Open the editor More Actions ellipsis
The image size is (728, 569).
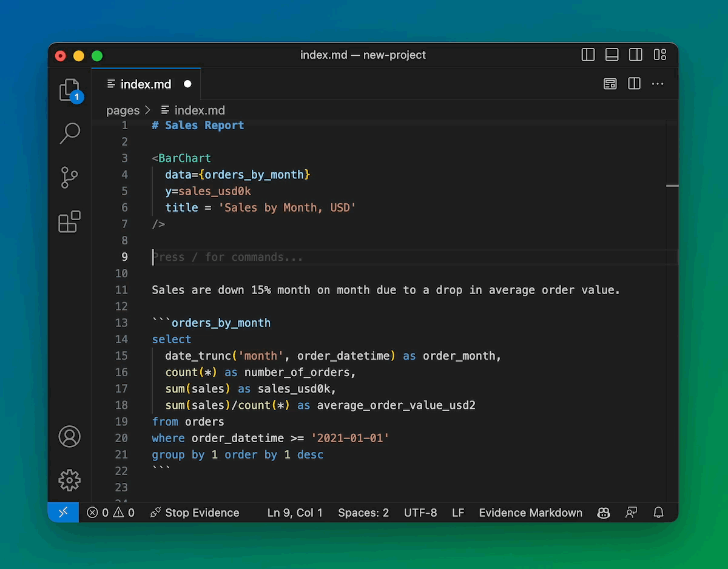pos(658,84)
